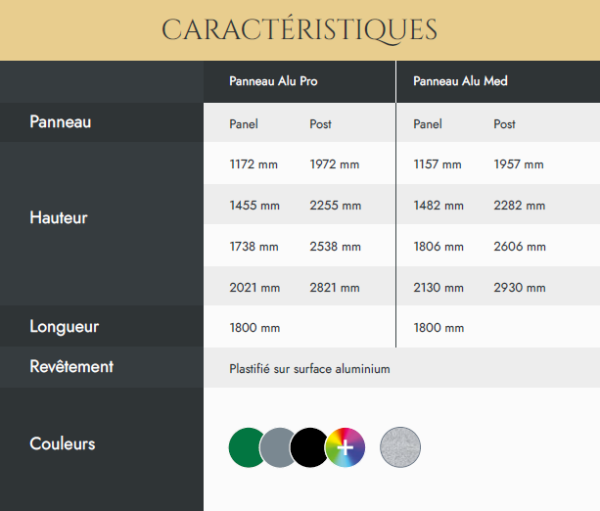Viewport: 600px width, 511px height.
Task: Click the Panneau row label
Action: pos(60,122)
